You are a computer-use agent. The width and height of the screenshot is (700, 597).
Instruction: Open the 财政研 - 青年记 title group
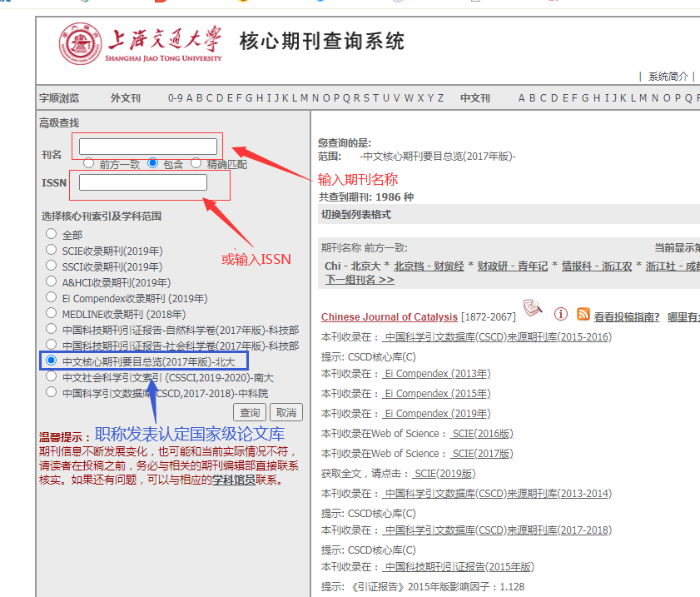[513, 266]
